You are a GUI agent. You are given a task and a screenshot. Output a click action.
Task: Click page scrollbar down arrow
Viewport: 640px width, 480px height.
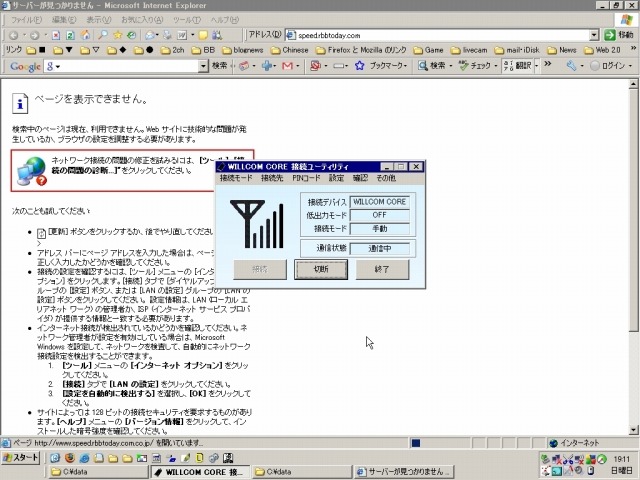[x=633, y=429]
